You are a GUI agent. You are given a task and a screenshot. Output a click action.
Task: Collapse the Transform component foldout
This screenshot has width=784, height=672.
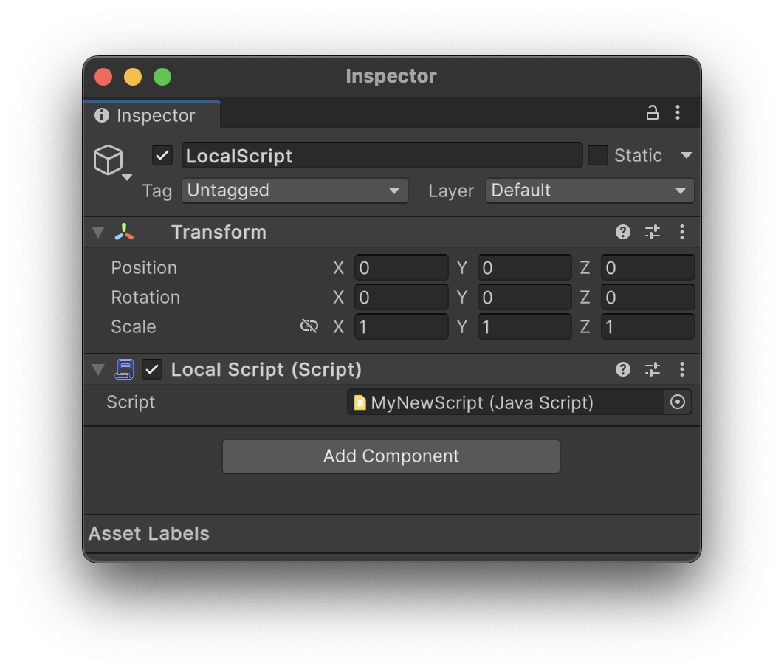click(98, 233)
